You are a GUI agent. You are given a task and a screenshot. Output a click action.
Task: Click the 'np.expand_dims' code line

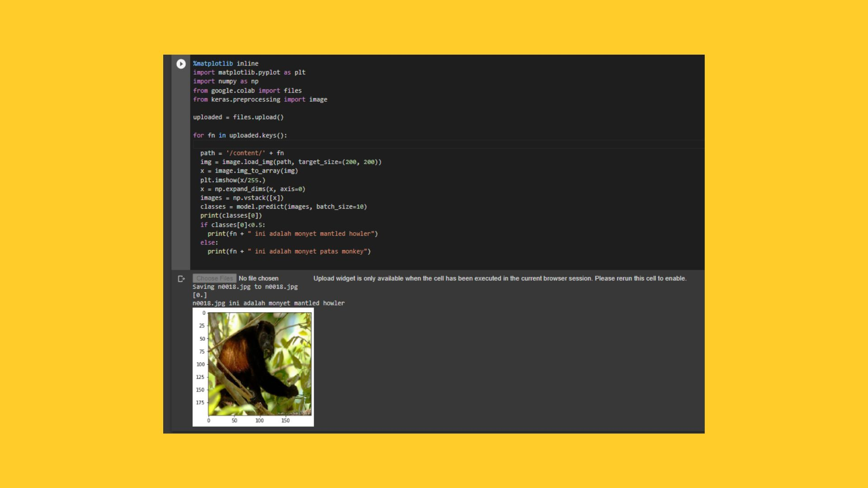coord(253,189)
